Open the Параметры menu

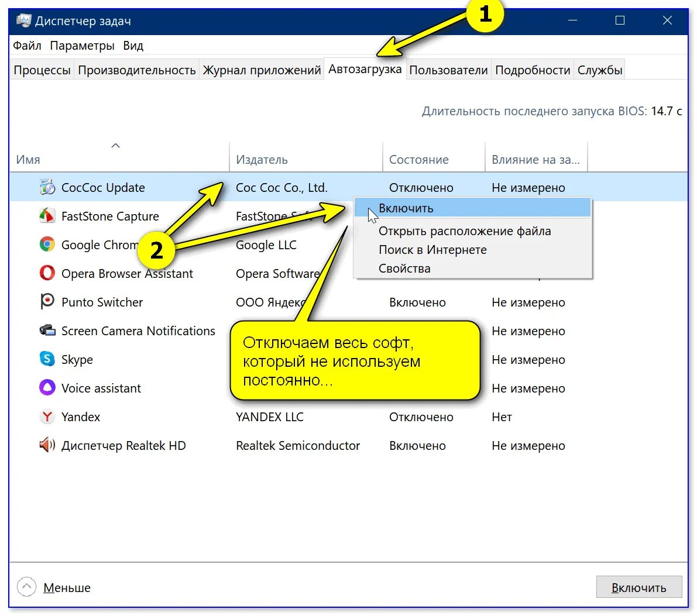(82, 46)
